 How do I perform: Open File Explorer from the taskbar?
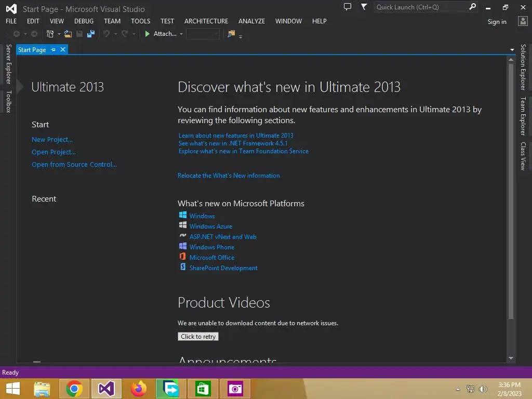click(x=42, y=389)
